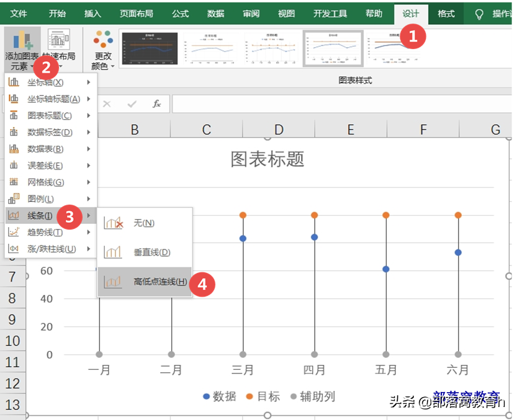Expand the 趋势线(T) submenu arrow
Image resolution: width=517 pixels, height=420 pixels.
pos(89,232)
